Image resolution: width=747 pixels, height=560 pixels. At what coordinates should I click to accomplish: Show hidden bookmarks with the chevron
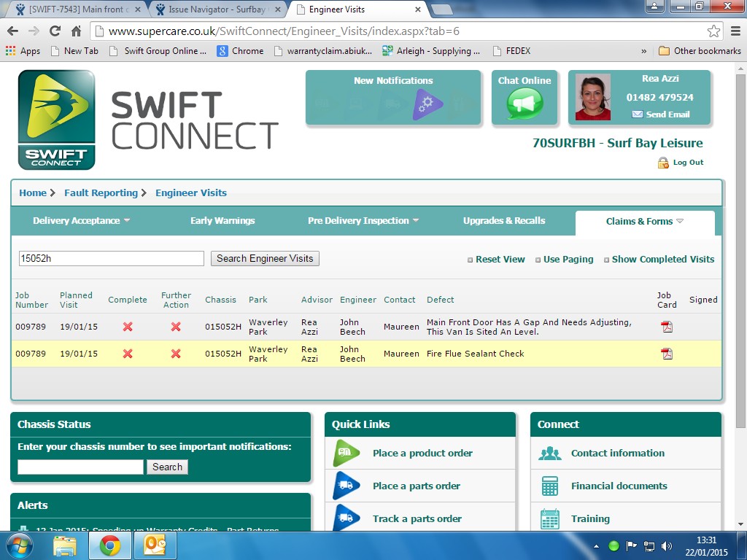pyautogui.click(x=644, y=51)
